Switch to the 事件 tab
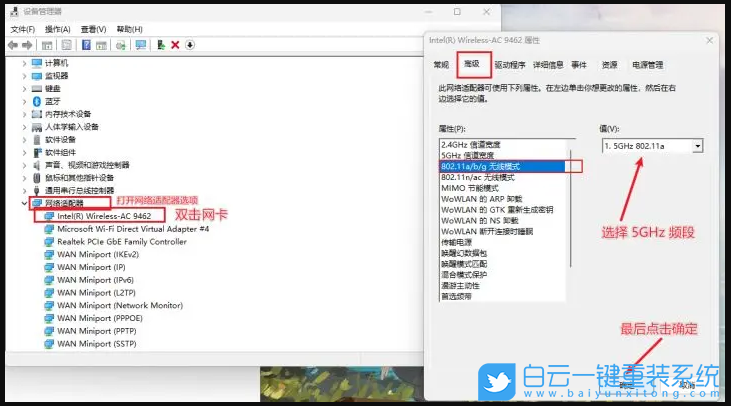Image resolution: width=731 pixels, height=406 pixels. pyautogui.click(x=579, y=65)
